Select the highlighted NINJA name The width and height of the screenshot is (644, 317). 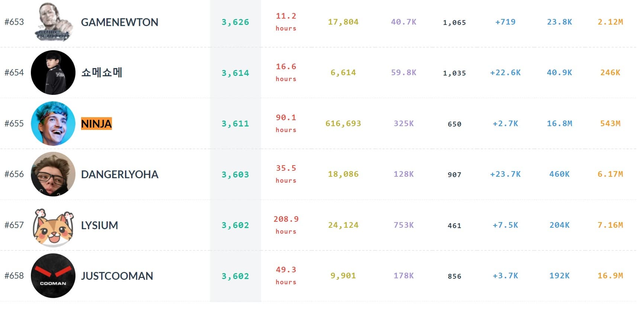[96, 124]
